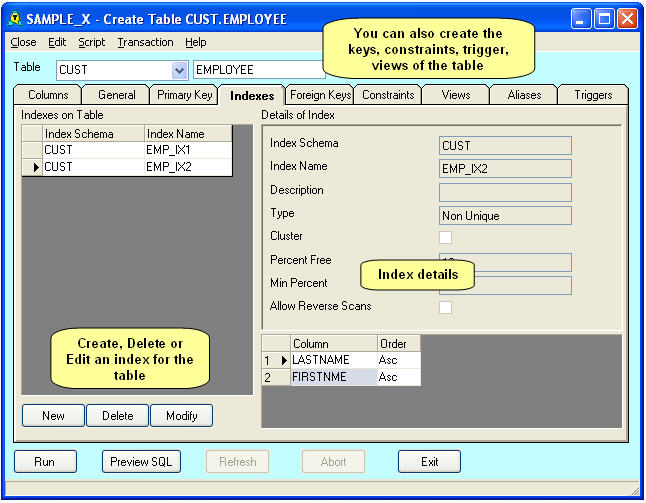
Task: Toggle the Cluster checkbox
Action: point(445,237)
